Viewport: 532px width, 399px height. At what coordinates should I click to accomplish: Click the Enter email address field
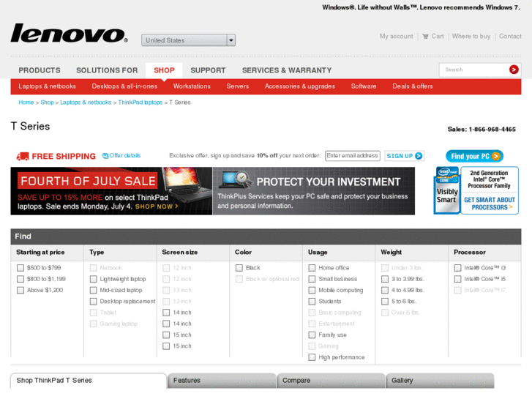click(353, 156)
